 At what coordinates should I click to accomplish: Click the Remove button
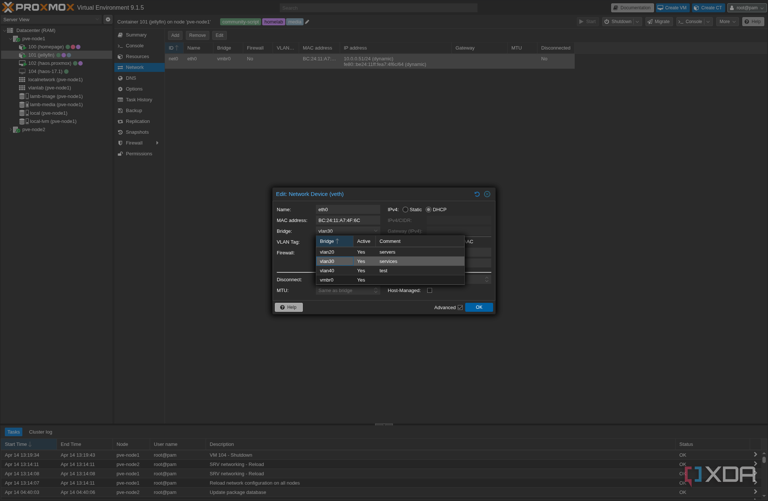coord(197,35)
